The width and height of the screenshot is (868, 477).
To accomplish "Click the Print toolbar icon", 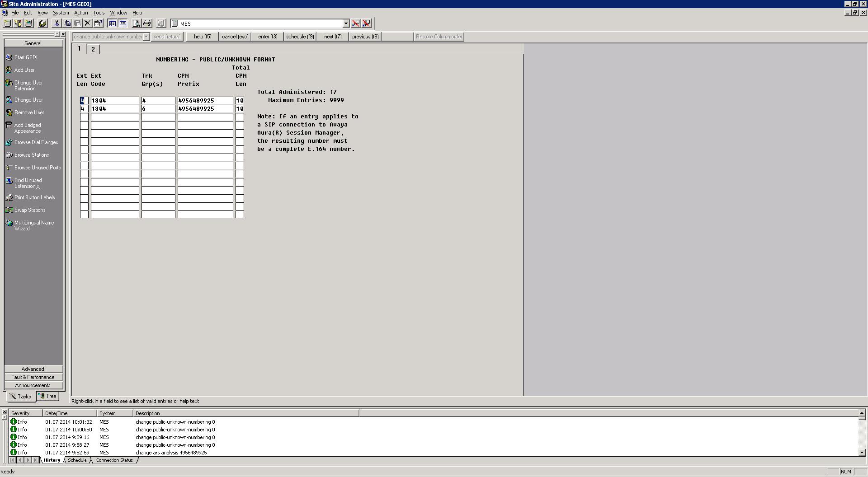I will click(x=147, y=23).
